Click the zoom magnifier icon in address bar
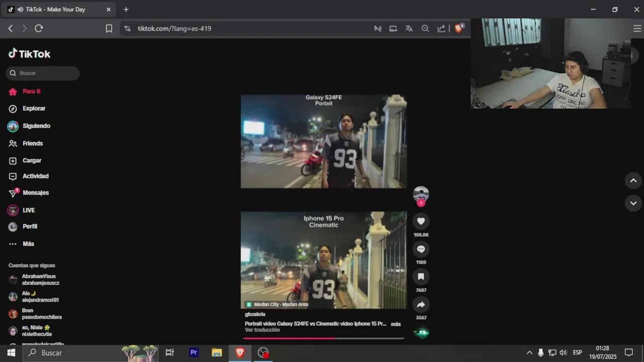Viewport: 644px width, 362px height. click(425, 29)
